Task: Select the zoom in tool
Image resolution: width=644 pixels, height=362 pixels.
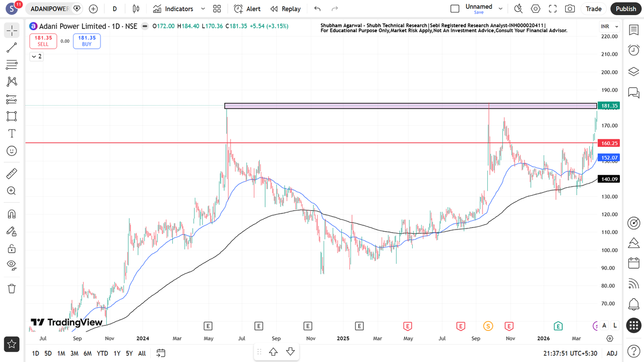Action: click(11, 191)
